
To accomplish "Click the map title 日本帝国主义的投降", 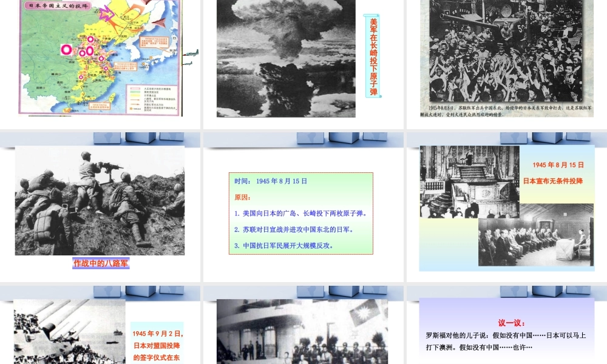I will [58, 6].
